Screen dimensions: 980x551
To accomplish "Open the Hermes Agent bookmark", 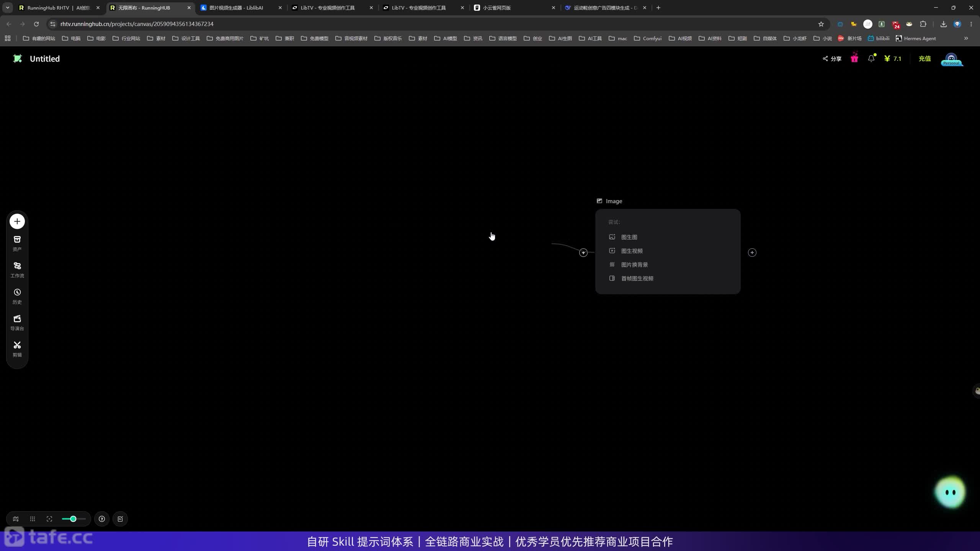I will pyautogui.click(x=916, y=38).
